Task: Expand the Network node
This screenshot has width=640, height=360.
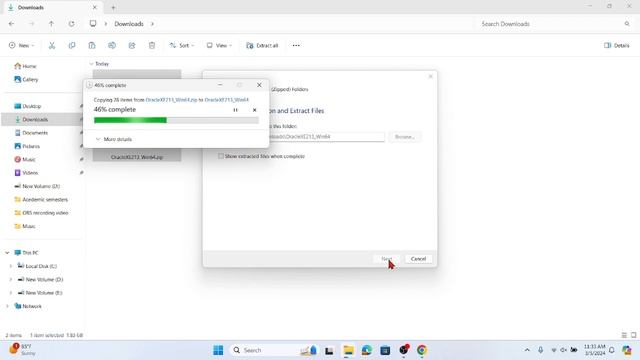Action: pyautogui.click(x=7, y=306)
